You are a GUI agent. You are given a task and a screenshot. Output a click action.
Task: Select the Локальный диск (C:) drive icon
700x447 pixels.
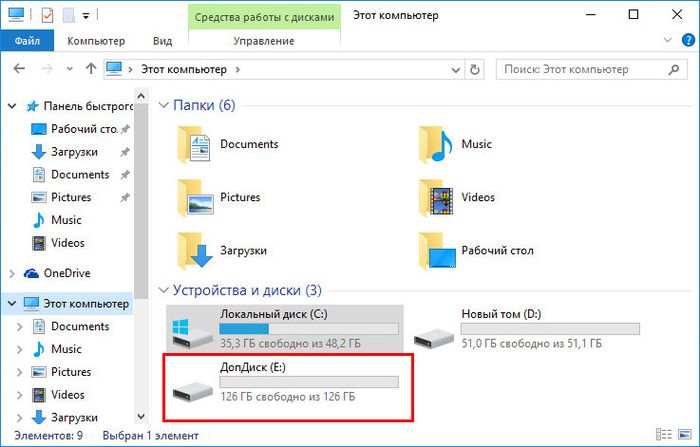tap(192, 333)
